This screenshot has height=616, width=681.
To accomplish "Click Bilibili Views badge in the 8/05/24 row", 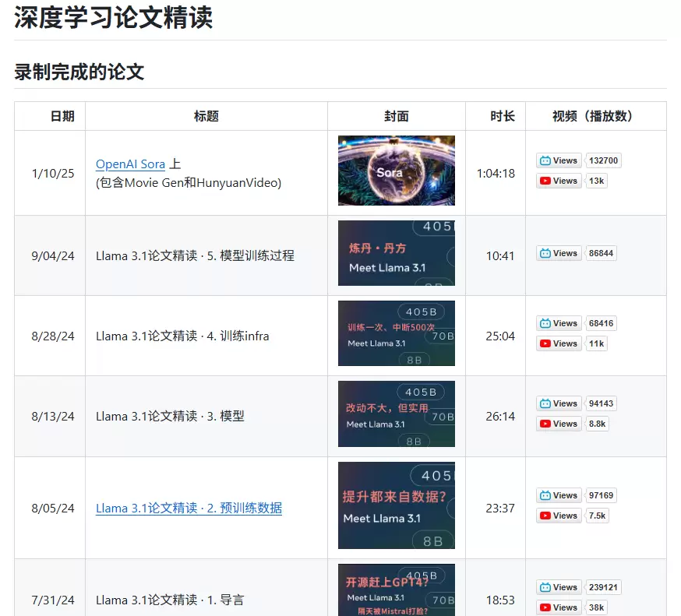I will (559, 495).
